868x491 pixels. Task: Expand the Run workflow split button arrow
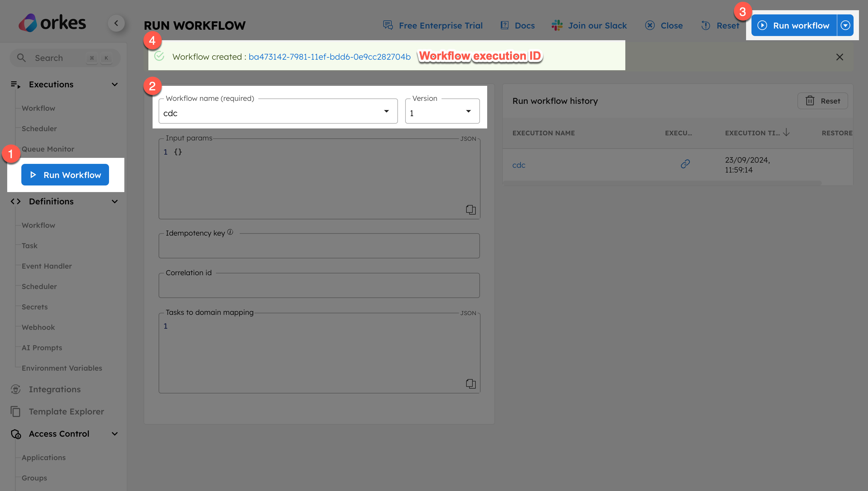[845, 25]
